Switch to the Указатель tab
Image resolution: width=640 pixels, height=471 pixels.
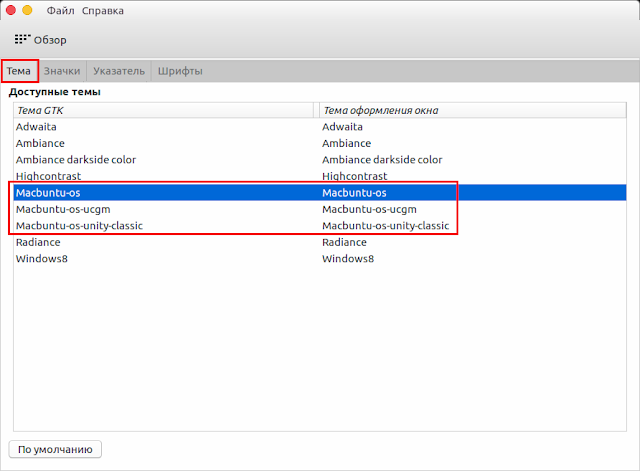click(x=119, y=71)
